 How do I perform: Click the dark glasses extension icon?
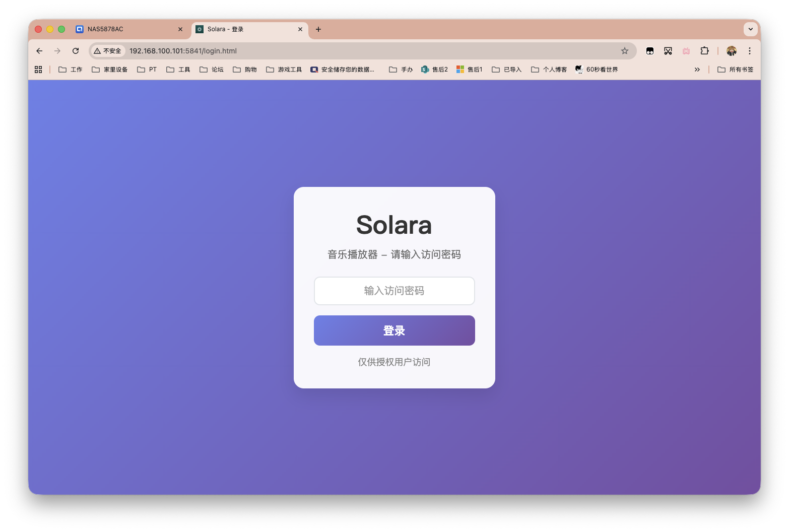(x=649, y=51)
